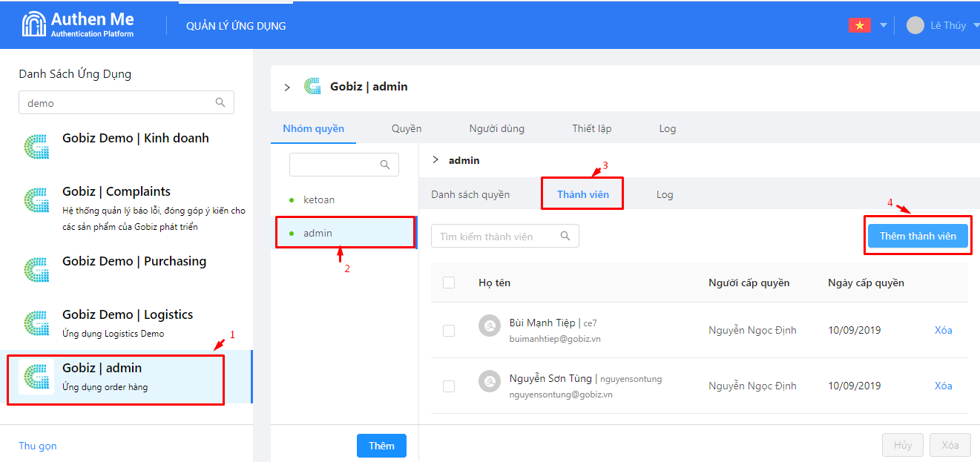Screen dimensions: 980x462
Task: Check the box for Bùi Mạnh Tiệp
Action: [449, 331]
